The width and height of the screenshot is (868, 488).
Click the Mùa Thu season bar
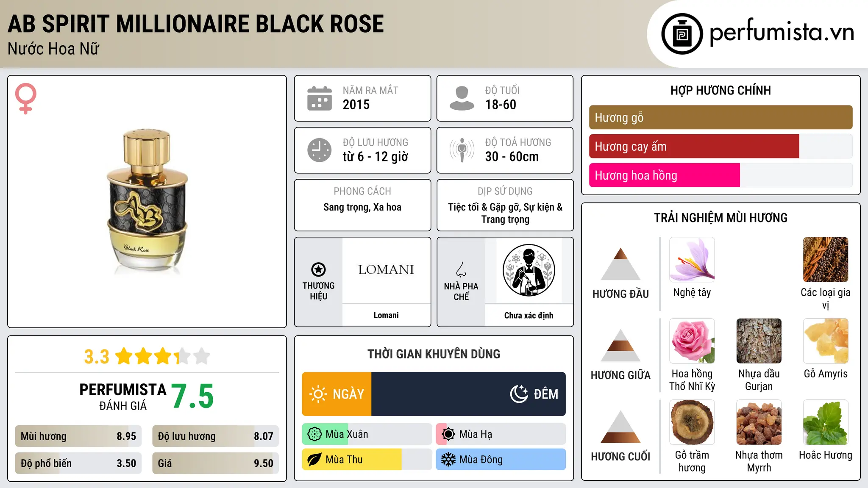367,460
